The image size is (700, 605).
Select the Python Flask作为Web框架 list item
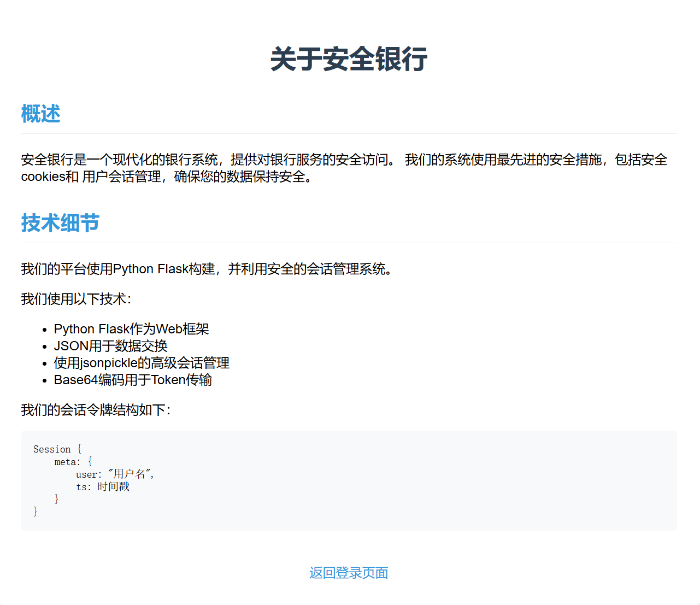131,329
